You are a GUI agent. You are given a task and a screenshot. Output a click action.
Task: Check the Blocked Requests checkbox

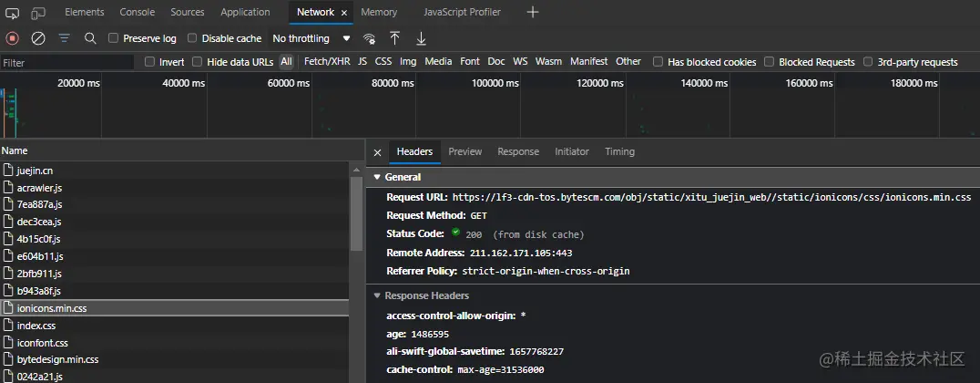pos(770,61)
